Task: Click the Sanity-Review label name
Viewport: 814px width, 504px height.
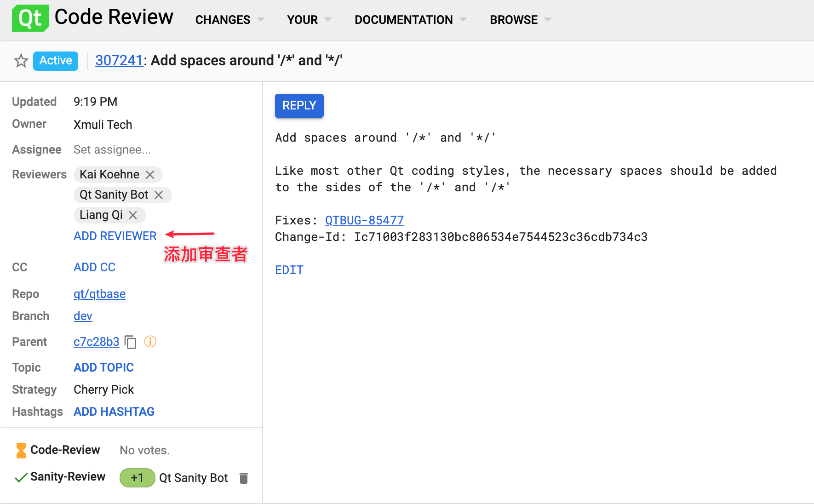Action: point(68,476)
